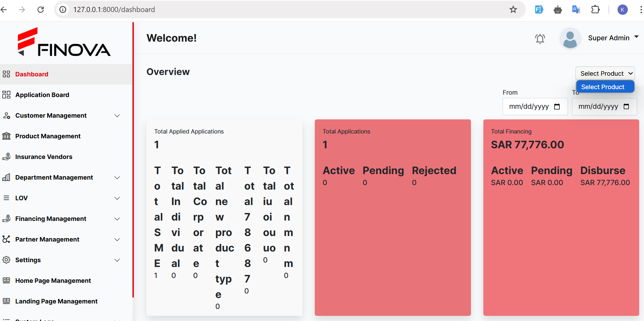The width and height of the screenshot is (644, 321).
Task: Open the browser extensions puzzle icon
Action: pyautogui.click(x=595, y=10)
